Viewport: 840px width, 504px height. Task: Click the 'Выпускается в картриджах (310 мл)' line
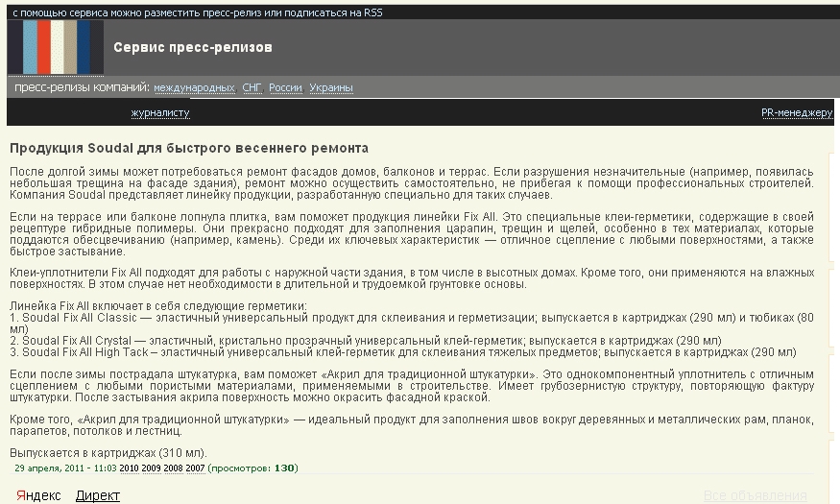pos(108,453)
